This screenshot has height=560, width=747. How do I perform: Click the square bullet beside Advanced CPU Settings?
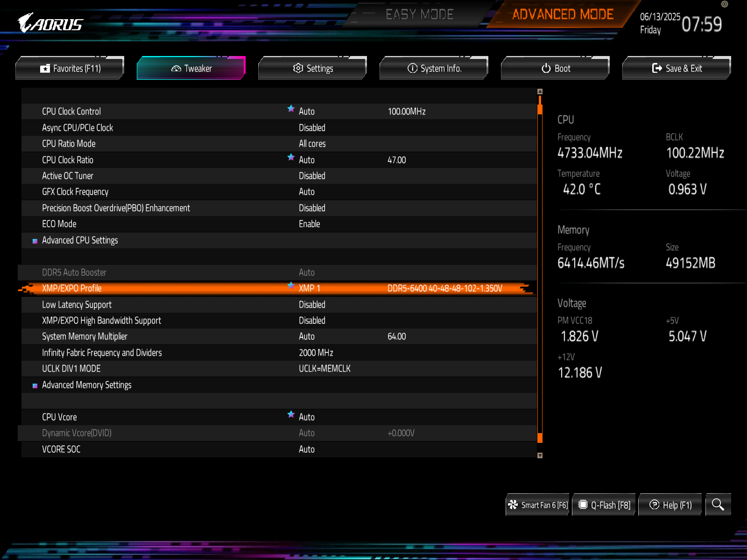(35, 241)
